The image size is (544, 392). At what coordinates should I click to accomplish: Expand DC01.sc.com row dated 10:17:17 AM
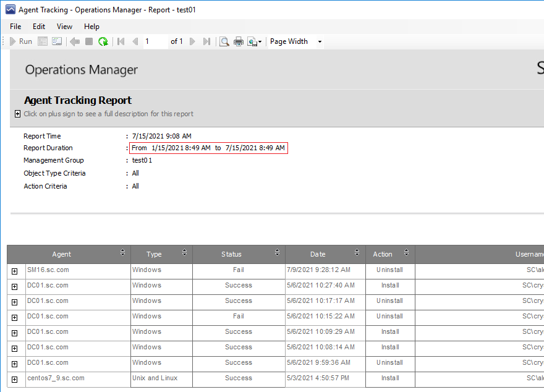(15, 302)
